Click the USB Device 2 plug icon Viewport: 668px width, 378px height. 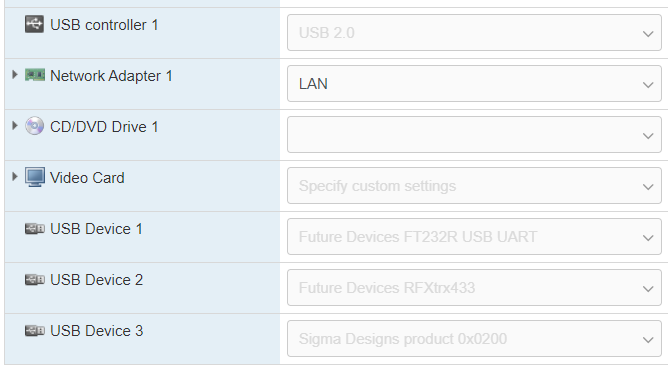click(x=35, y=280)
